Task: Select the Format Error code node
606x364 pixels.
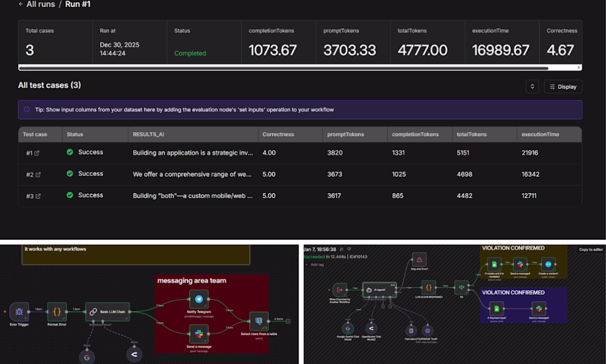Action: click(x=57, y=312)
